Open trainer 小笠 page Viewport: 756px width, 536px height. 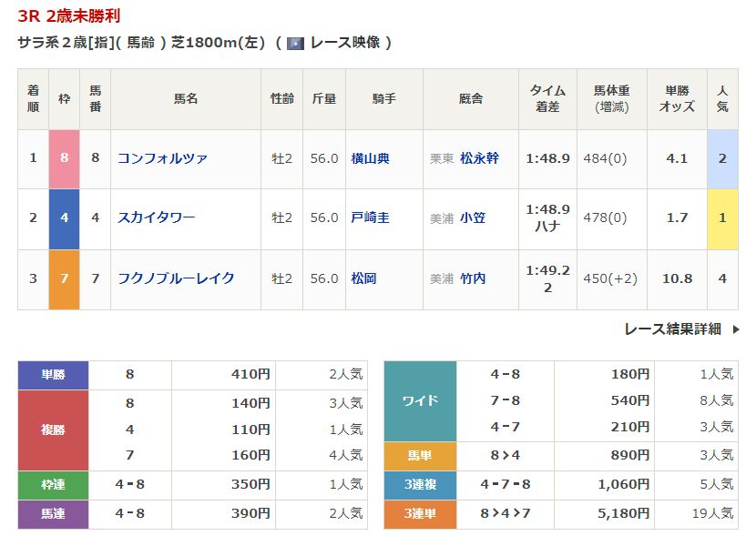click(x=472, y=218)
